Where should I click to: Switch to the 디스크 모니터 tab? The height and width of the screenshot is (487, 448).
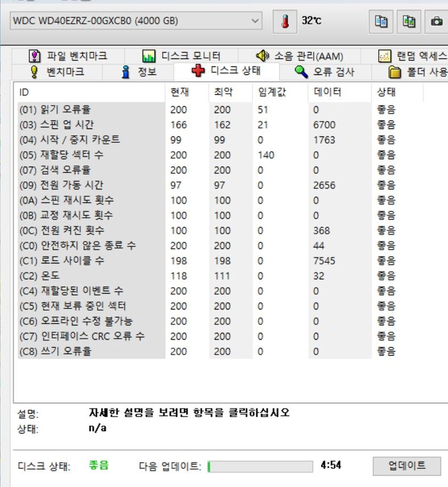click(x=182, y=56)
